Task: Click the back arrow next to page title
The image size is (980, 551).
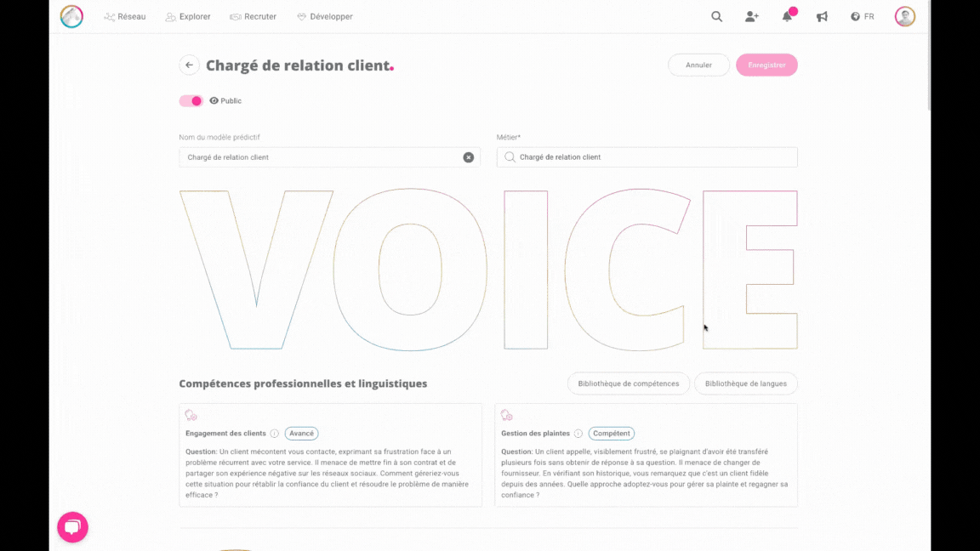Action: coord(189,65)
